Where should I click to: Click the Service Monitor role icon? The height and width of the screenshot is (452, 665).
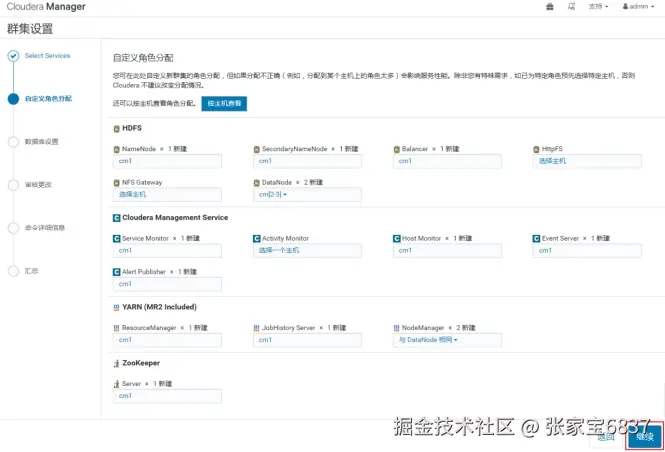[x=117, y=239]
